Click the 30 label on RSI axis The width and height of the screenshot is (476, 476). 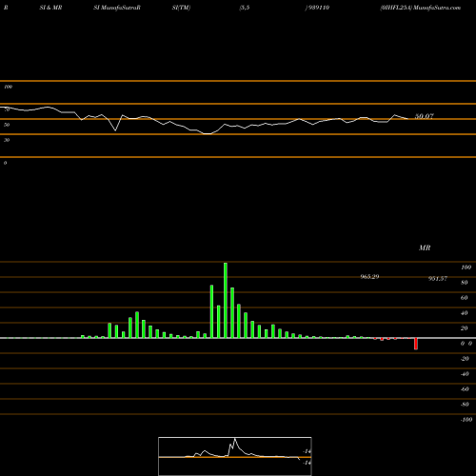[7, 140]
